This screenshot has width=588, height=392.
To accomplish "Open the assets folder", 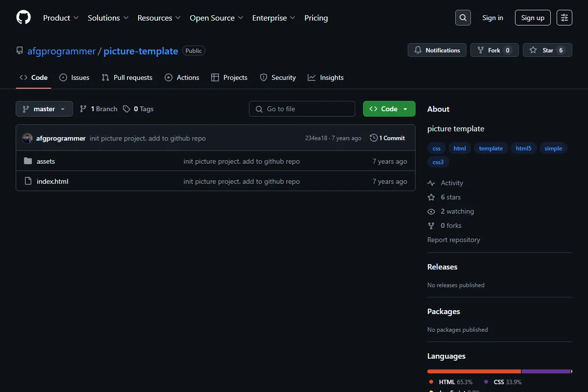I will [46, 161].
